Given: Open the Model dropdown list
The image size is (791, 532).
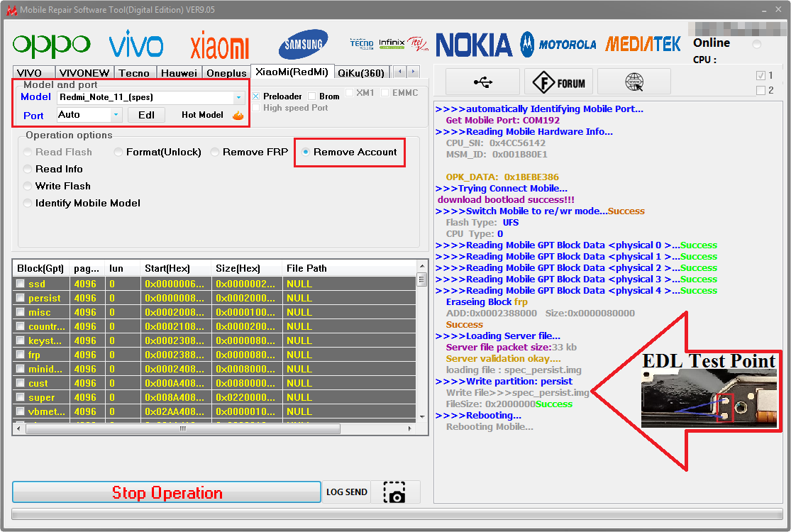Looking at the screenshot, I should 238,97.
